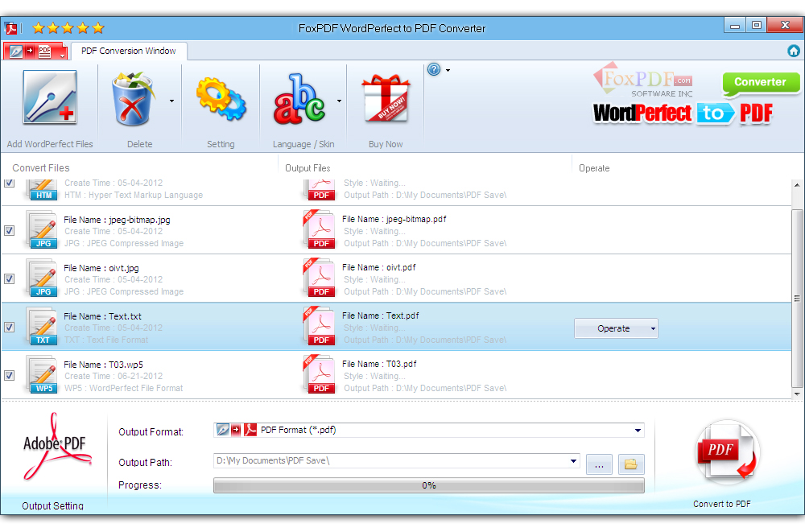Click the JPG file icon for jpeg-bitmap.jpg
This screenshot has width=805, height=532.
tap(43, 230)
